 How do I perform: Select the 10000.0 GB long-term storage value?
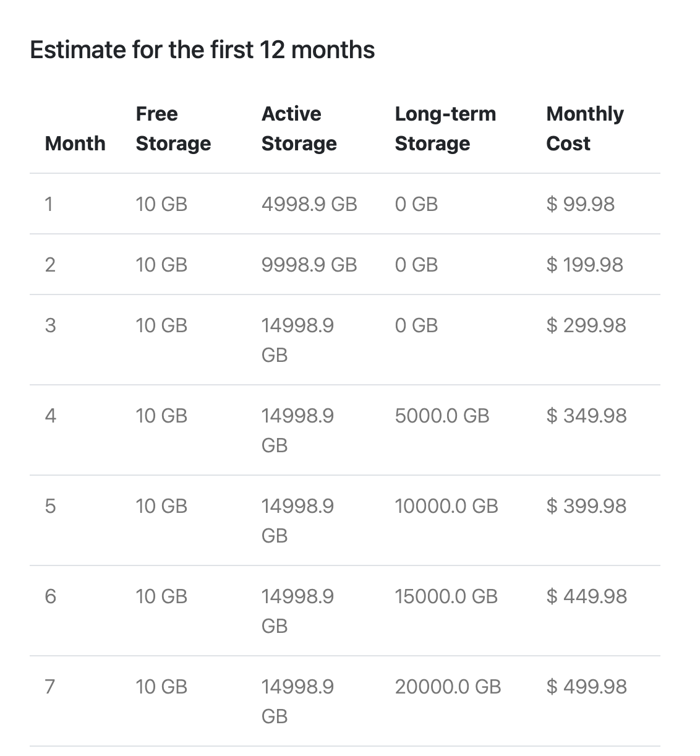446,506
